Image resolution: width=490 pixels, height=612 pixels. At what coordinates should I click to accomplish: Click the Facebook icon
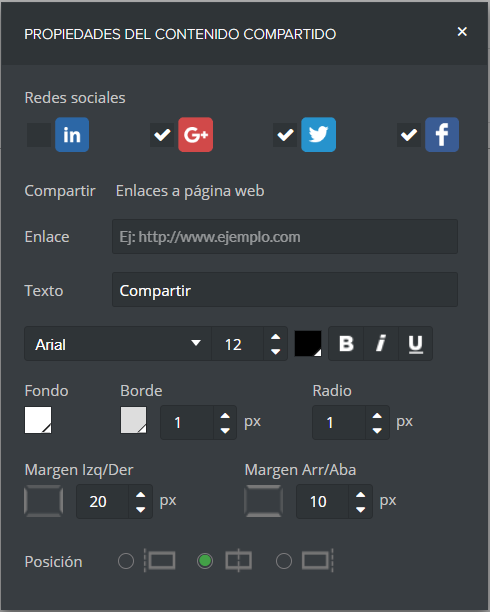[x=442, y=135]
